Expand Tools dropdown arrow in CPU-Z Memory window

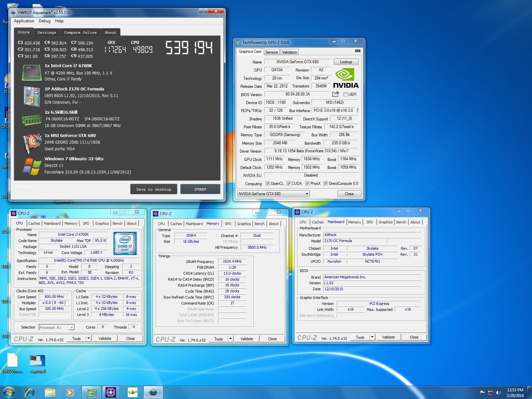230,339
